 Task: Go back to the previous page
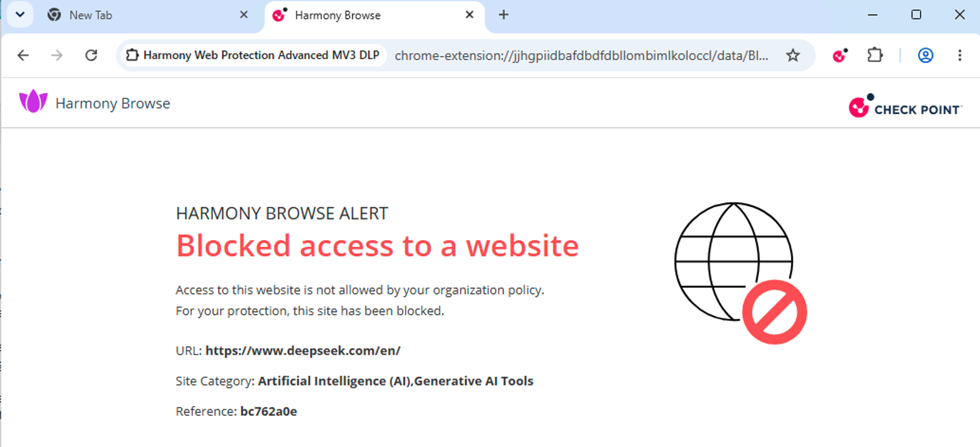(x=23, y=56)
